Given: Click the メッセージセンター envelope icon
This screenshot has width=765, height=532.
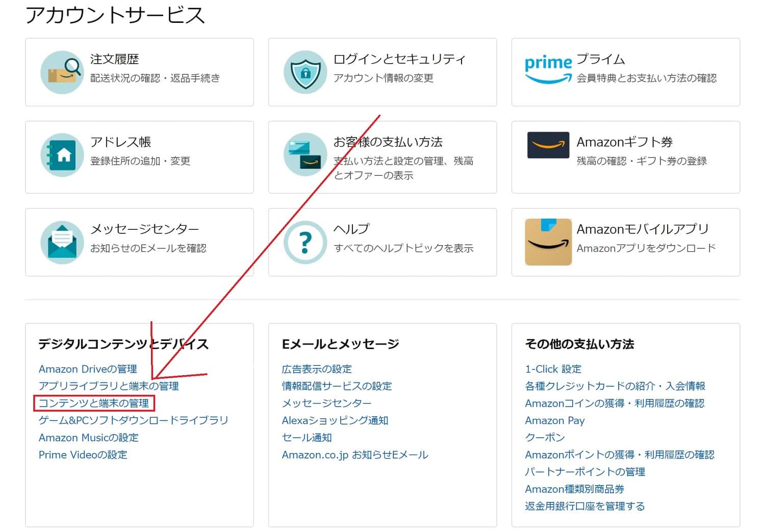Looking at the screenshot, I should point(62,242).
